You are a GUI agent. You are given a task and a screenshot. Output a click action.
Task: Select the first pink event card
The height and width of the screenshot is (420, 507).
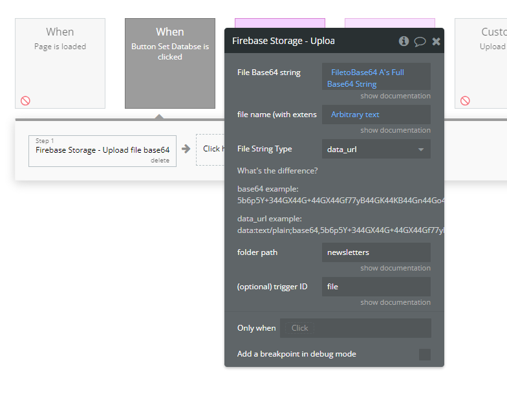click(x=280, y=23)
